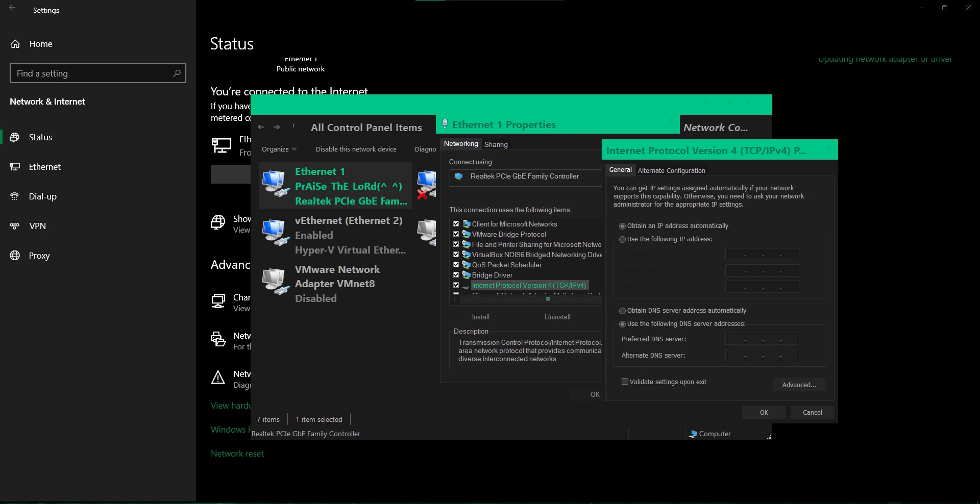Click Cancel in IPv4 properties dialog
Viewport: 980px width, 504px height.
pyautogui.click(x=812, y=412)
